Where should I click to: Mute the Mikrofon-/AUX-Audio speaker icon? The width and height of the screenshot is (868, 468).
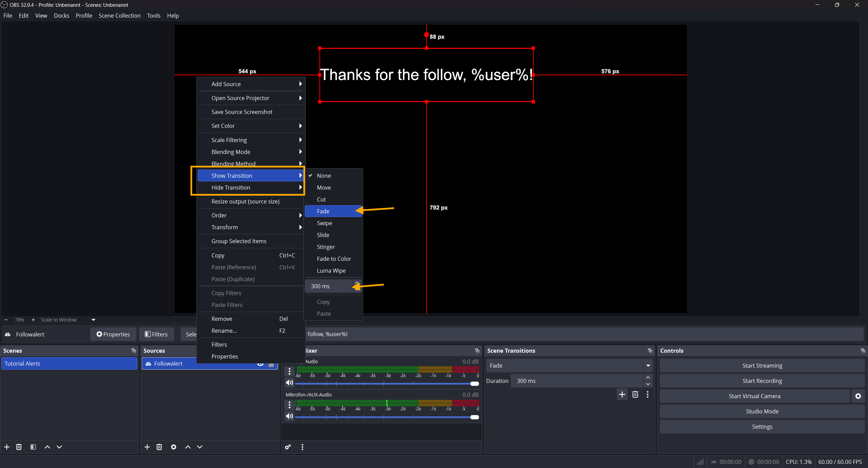point(289,416)
